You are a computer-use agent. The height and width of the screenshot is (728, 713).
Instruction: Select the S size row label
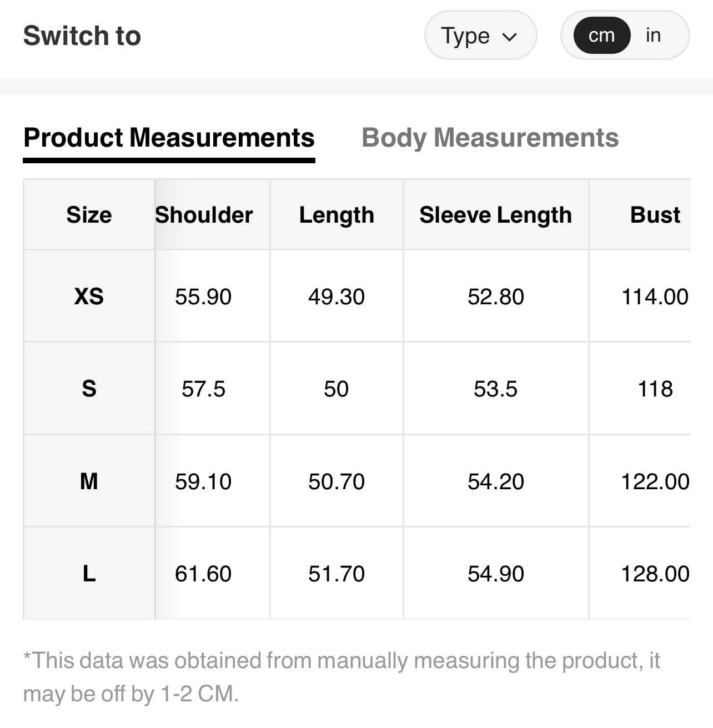click(89, 389)
